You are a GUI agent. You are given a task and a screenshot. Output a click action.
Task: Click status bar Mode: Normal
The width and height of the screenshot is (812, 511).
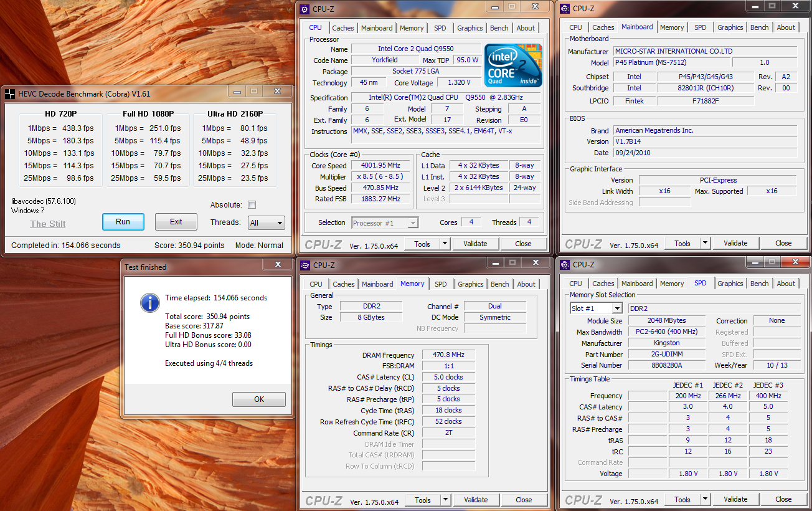259,246
